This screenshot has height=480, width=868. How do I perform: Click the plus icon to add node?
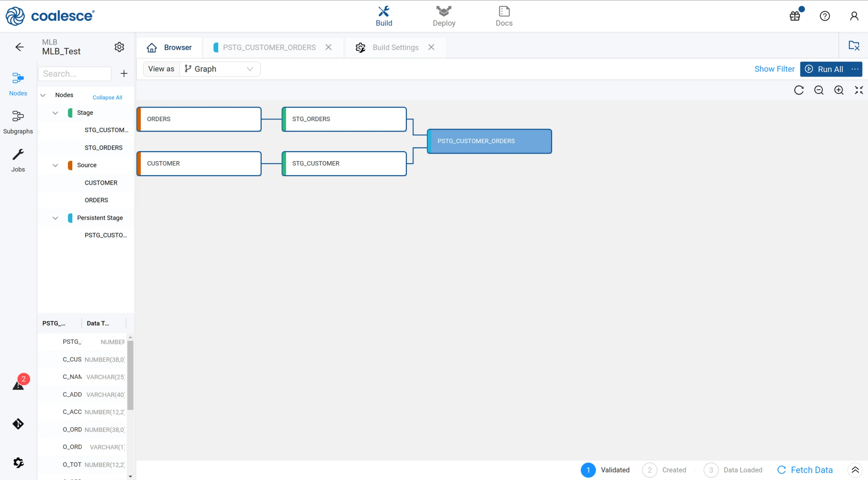(124, 73)
